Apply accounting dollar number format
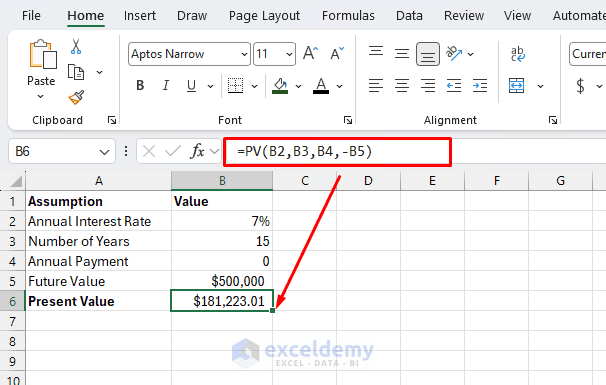The height and width of the screenshot is (385, 606). coord(580,86)
